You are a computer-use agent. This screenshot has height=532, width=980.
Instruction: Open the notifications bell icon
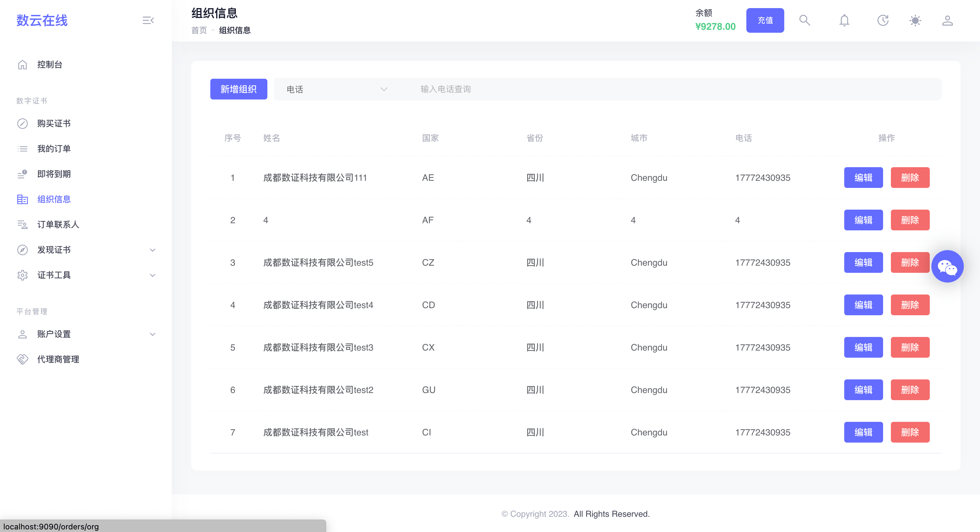click(844, 20)
